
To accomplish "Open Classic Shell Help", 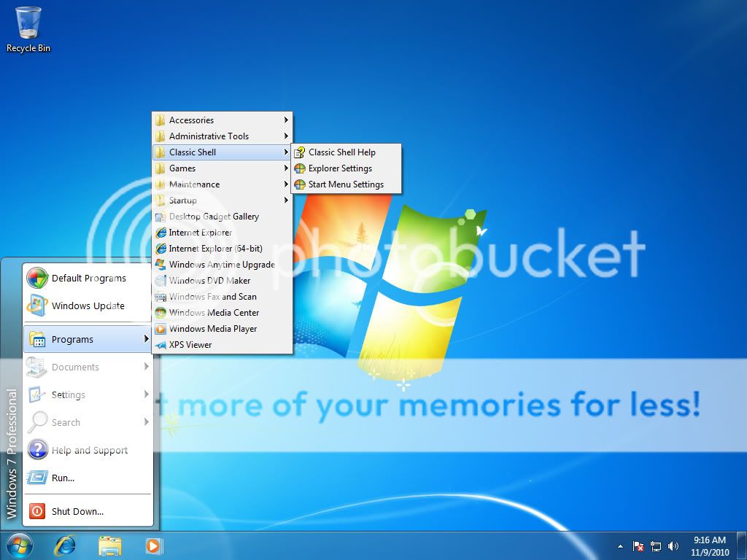I will [x=341, y=152].
